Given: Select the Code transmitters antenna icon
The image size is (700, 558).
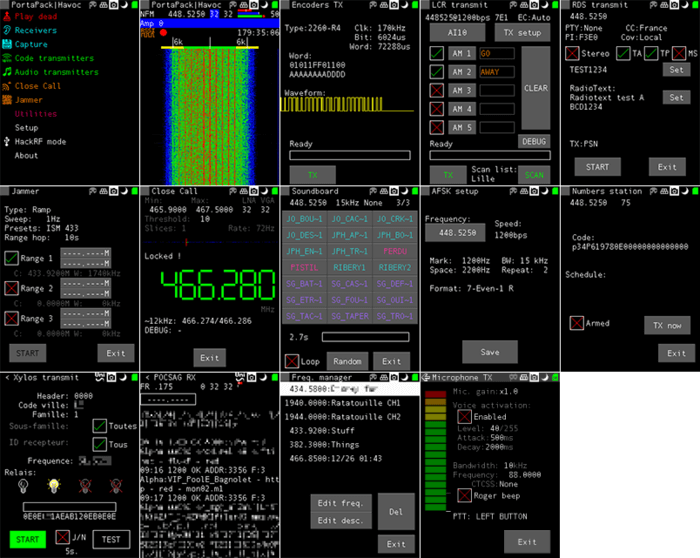Looking at the screenshot, I should [7, 59].
